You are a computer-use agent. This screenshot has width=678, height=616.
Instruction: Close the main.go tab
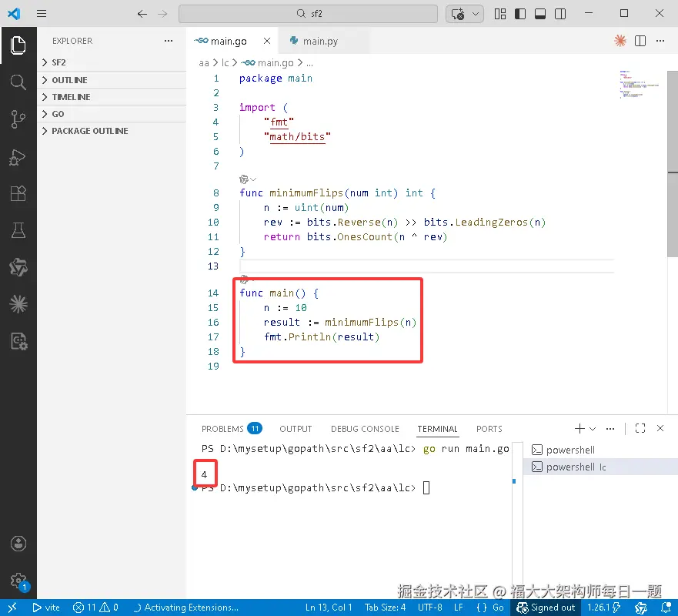pyautogui.click(x=267, y=41)
